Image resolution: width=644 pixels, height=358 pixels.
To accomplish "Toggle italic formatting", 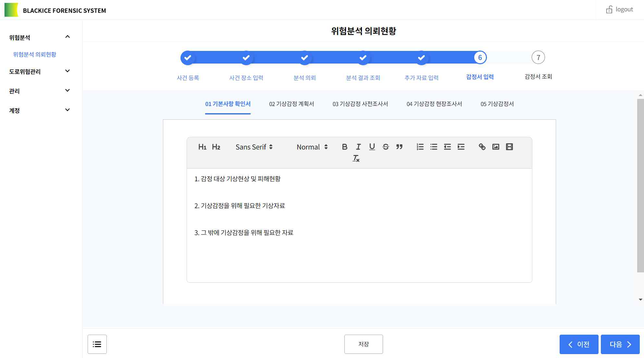I will [x=358, y=147].
